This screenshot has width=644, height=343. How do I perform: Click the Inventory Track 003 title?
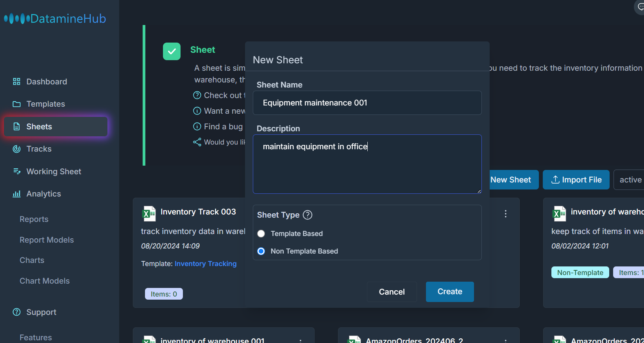[x=198, y=212]
